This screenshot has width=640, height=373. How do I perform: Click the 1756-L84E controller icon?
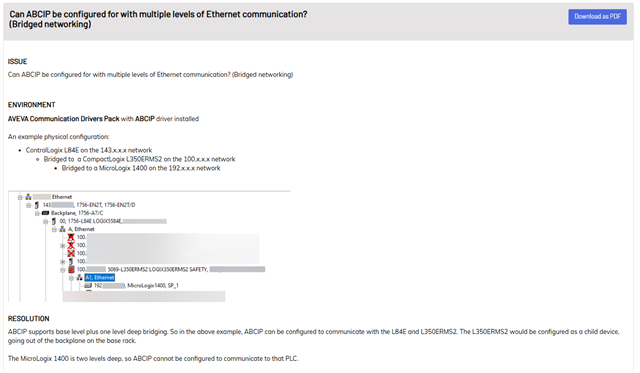coord(53,221)
